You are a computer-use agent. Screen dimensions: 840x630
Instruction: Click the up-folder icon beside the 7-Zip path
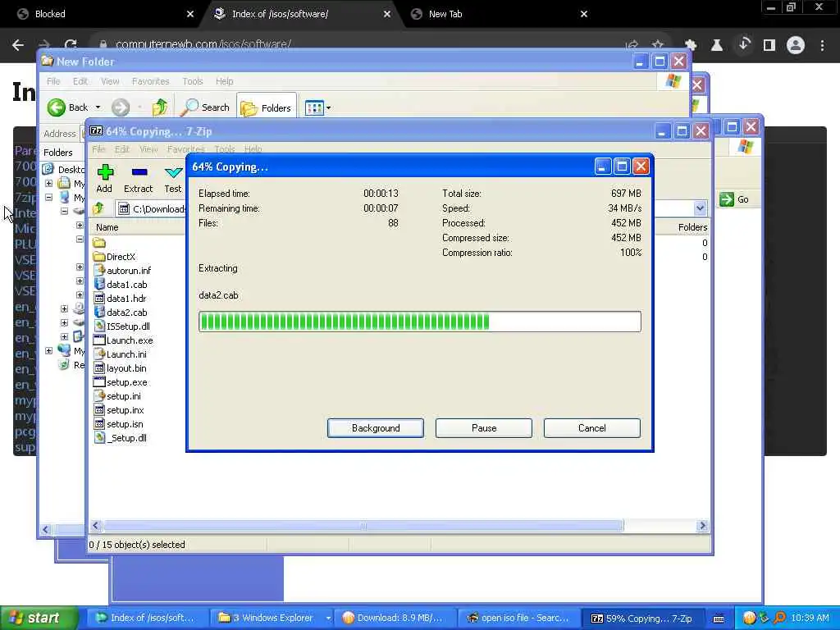98,208
